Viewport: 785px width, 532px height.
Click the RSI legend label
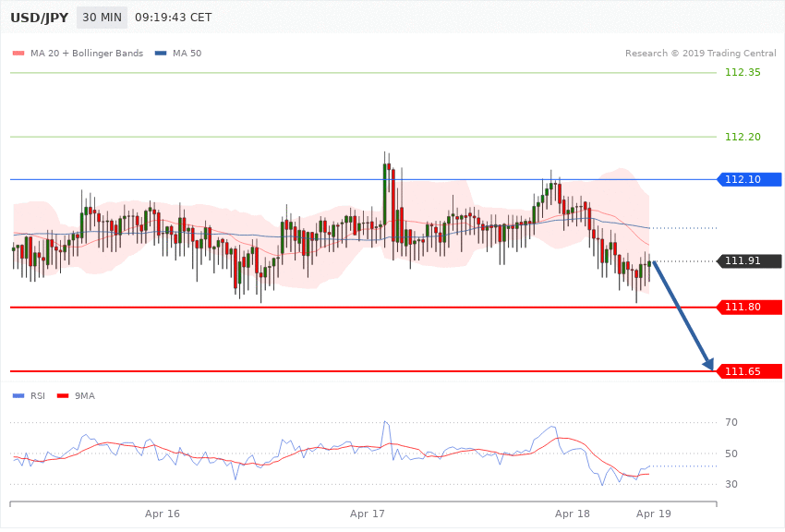(x=38, y=396)
